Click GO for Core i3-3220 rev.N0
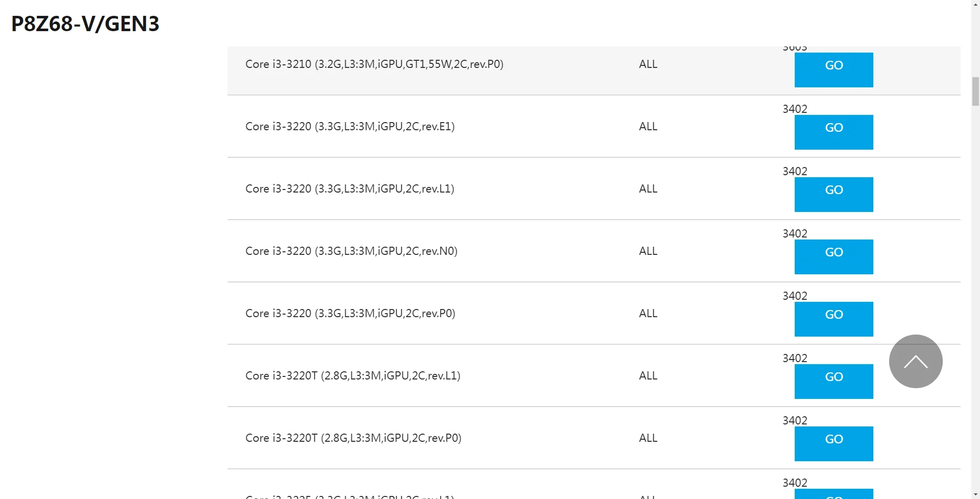 (x=834, y=257)
